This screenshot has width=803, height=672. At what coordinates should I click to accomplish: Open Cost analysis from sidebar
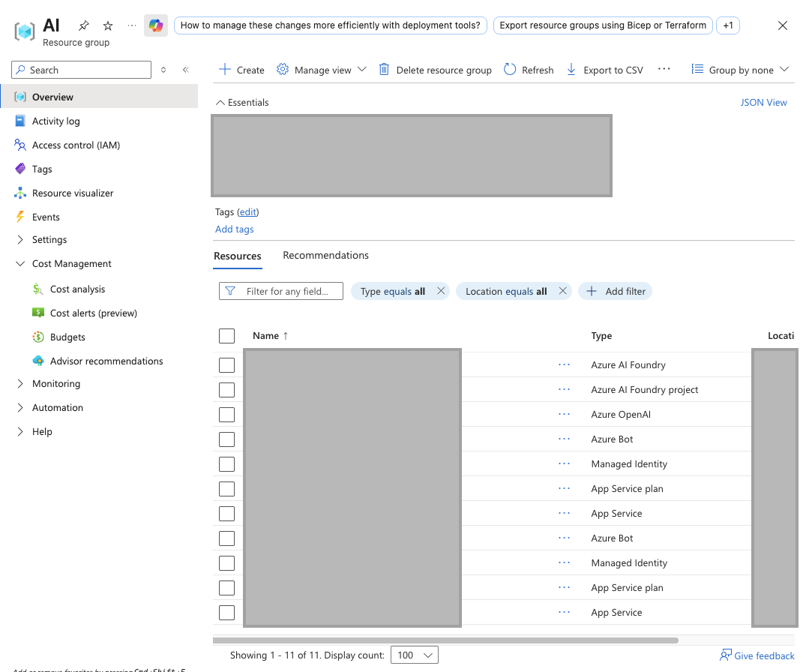(77, 289)
